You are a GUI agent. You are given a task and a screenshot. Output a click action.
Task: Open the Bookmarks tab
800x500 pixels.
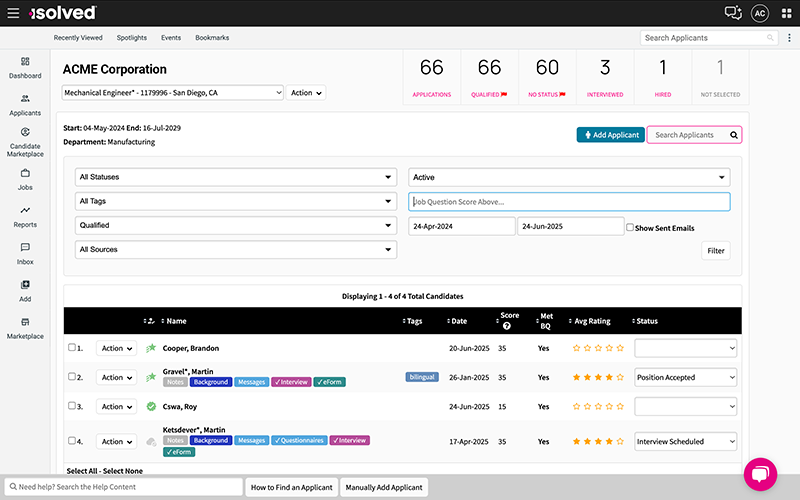212,38
